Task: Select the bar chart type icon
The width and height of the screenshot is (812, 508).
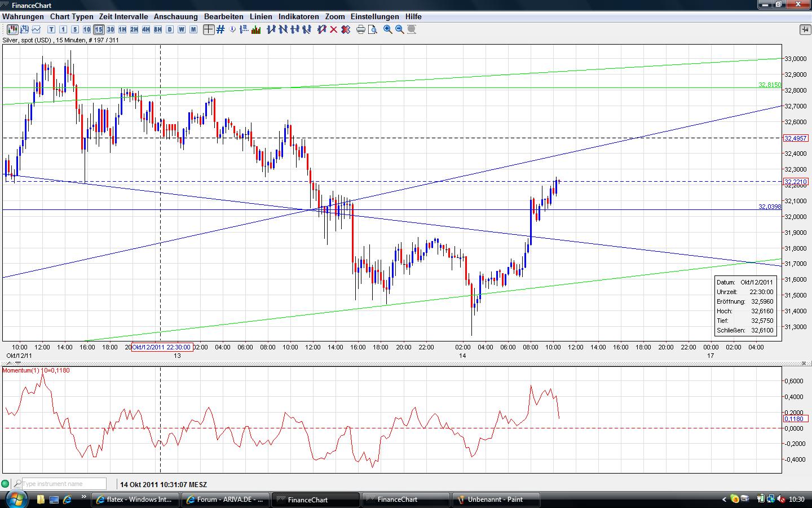Action: coord(25,29)
